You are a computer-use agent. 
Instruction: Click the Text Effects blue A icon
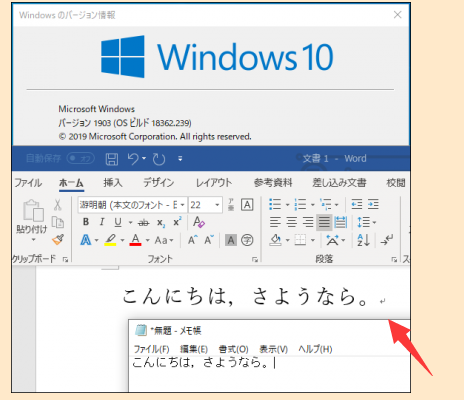[x=86, y=240]
